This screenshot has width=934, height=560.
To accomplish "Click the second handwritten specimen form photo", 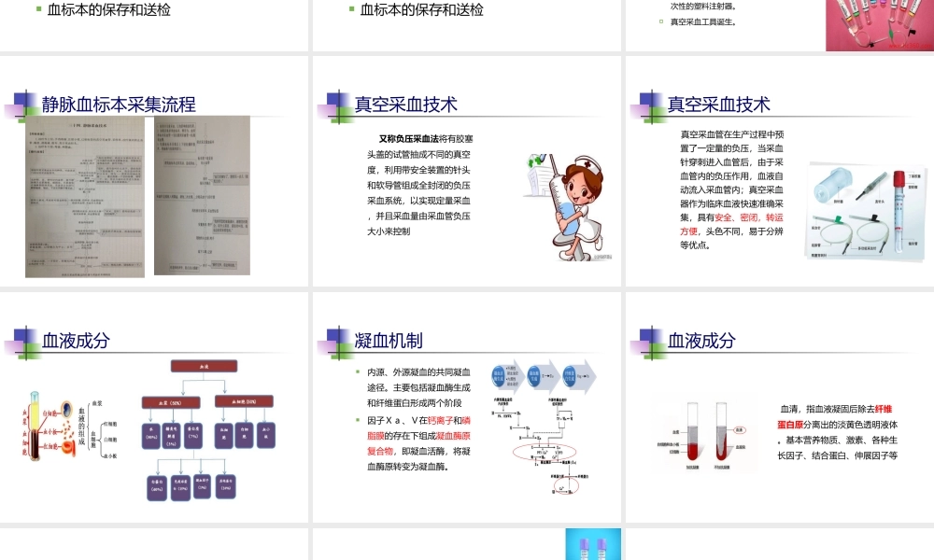I will coord(205,196).
